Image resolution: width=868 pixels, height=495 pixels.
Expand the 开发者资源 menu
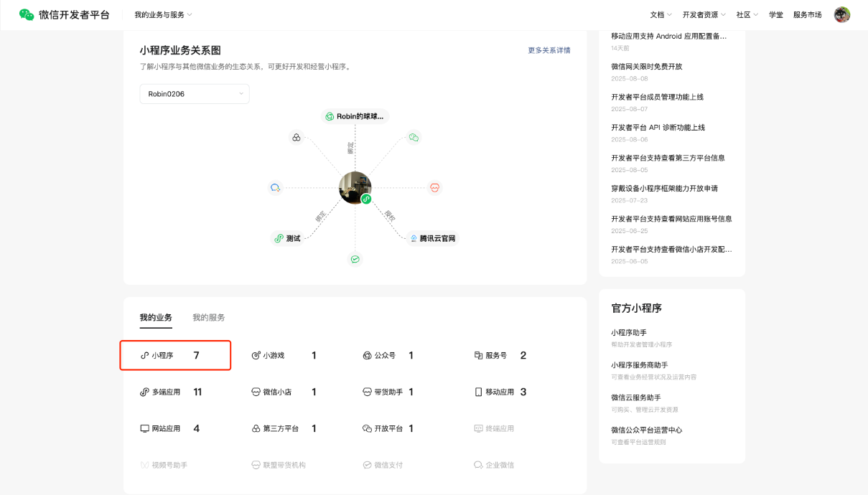704,15
